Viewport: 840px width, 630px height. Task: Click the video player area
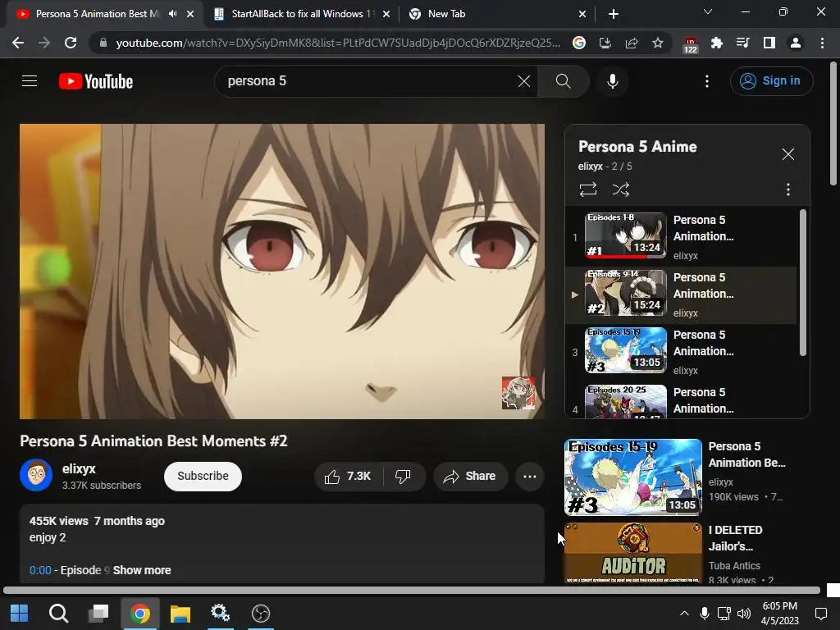click(282, 271)
